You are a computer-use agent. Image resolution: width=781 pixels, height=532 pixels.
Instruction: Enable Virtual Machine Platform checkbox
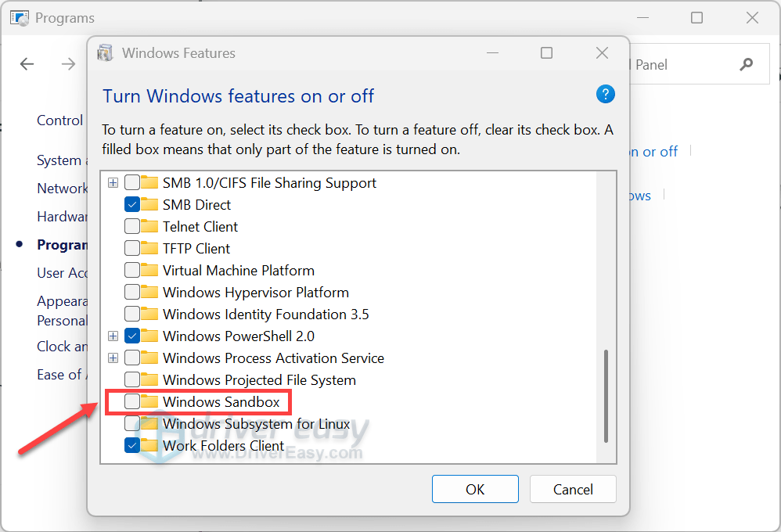coord(132,270)
